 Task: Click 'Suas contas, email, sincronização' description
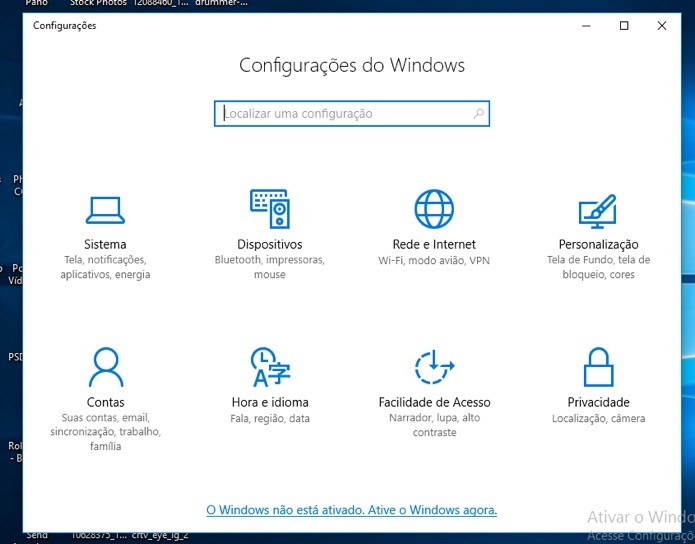click(x=105, y=431)
